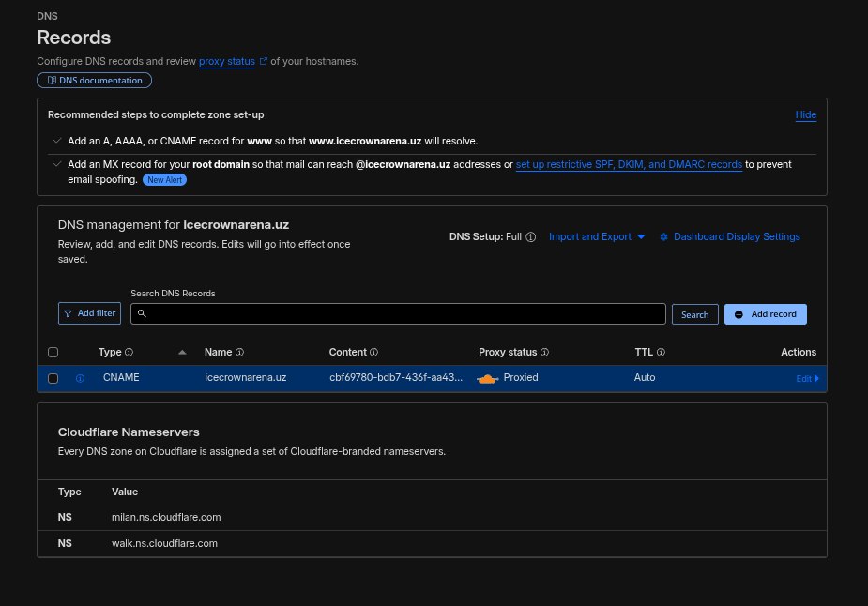
Task: Click the info icon beside Name header
Action: [x=239, y=353]
